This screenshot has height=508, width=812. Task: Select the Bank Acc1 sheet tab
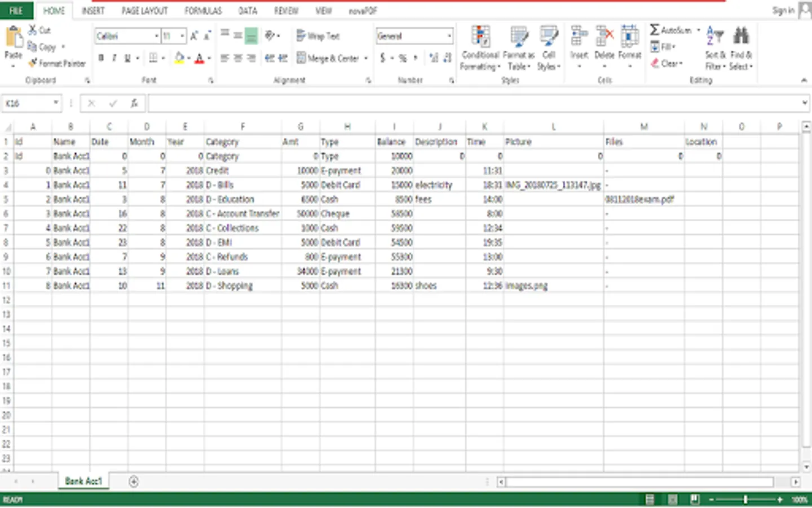[x=83, y=481]
